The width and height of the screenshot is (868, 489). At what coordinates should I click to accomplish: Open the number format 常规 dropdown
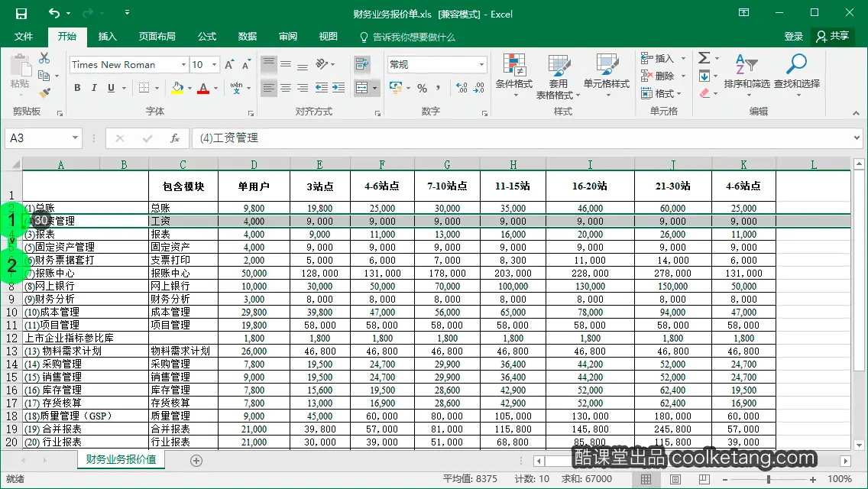[481, 65]
